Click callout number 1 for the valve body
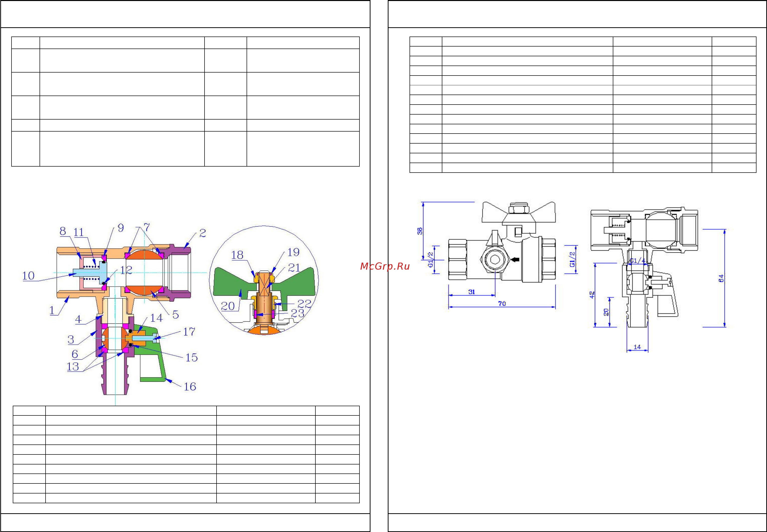 pyautogui.click(x=52, y=310)
